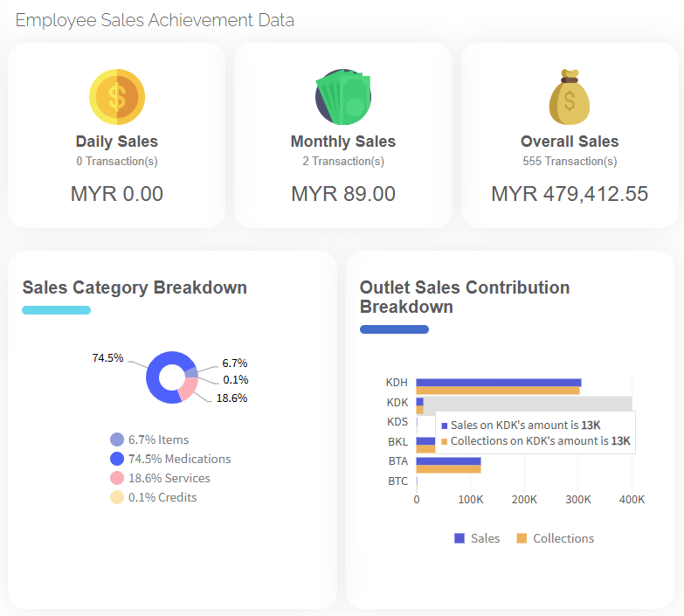Click the Sales Category Breakdown title
The height and width of the screenshot is (616, 684).
pos(135,287)
